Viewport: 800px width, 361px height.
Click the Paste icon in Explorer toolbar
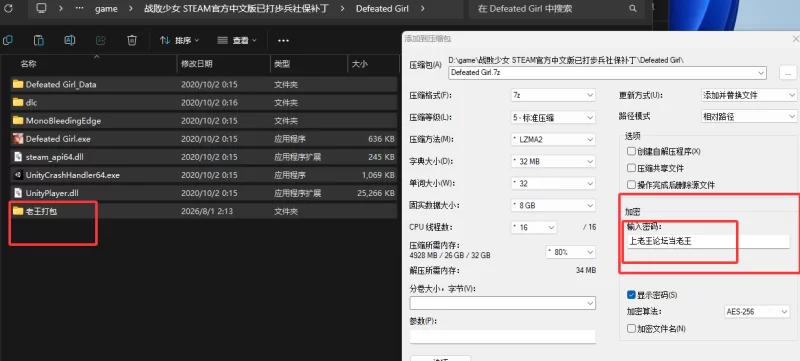pos(38,40)
